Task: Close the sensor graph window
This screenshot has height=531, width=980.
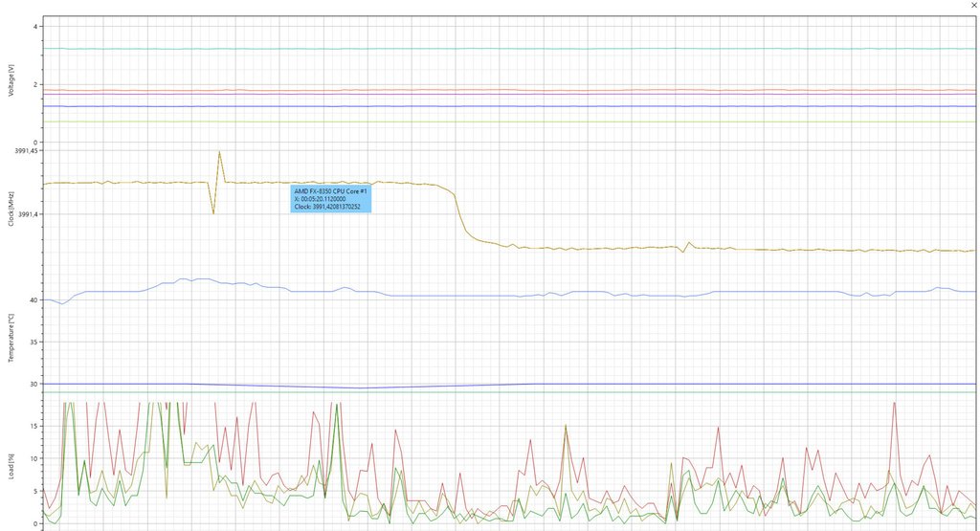Action: (973, 5)
